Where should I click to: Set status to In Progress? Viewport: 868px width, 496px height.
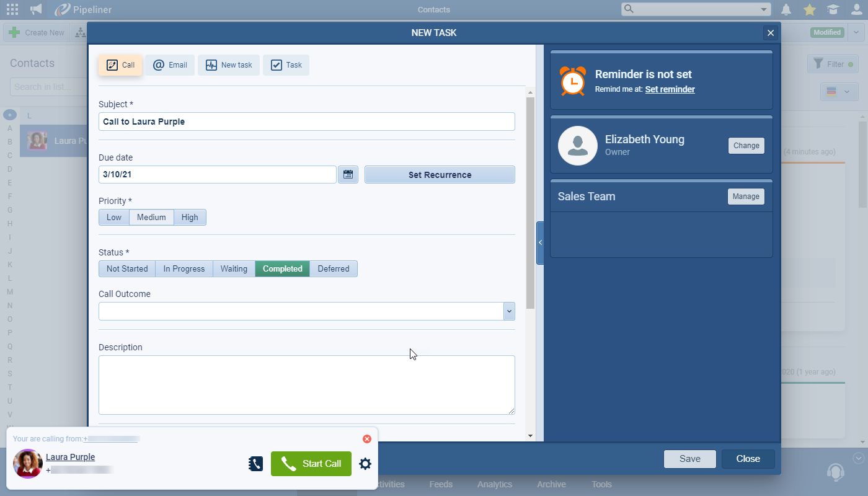pyautogui.click(x=184, y=268)
